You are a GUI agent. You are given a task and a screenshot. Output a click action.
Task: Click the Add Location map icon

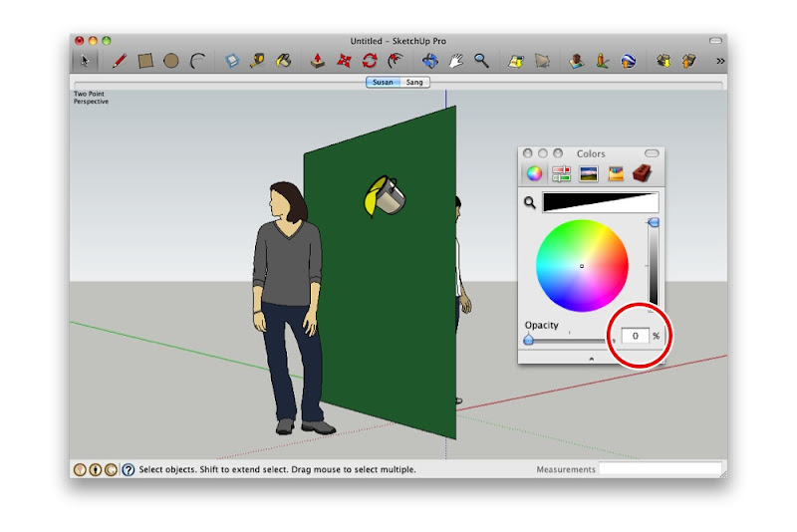[x=516, y=61]
